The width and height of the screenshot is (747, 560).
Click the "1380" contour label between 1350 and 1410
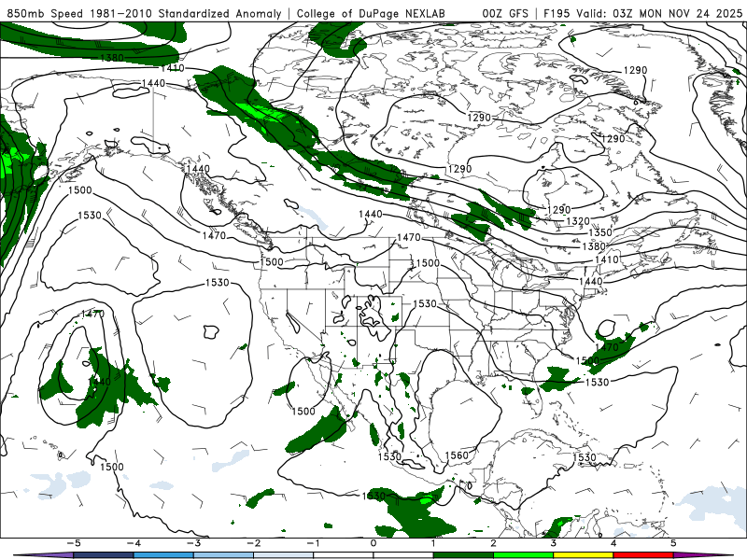point(594,246)
